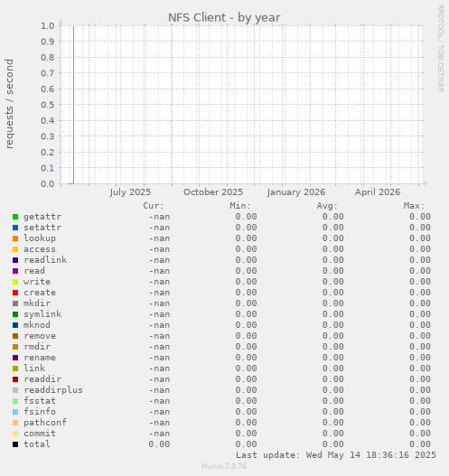
Task: Click the brown remove legend swatch
Action: click(x=15, y=336)
